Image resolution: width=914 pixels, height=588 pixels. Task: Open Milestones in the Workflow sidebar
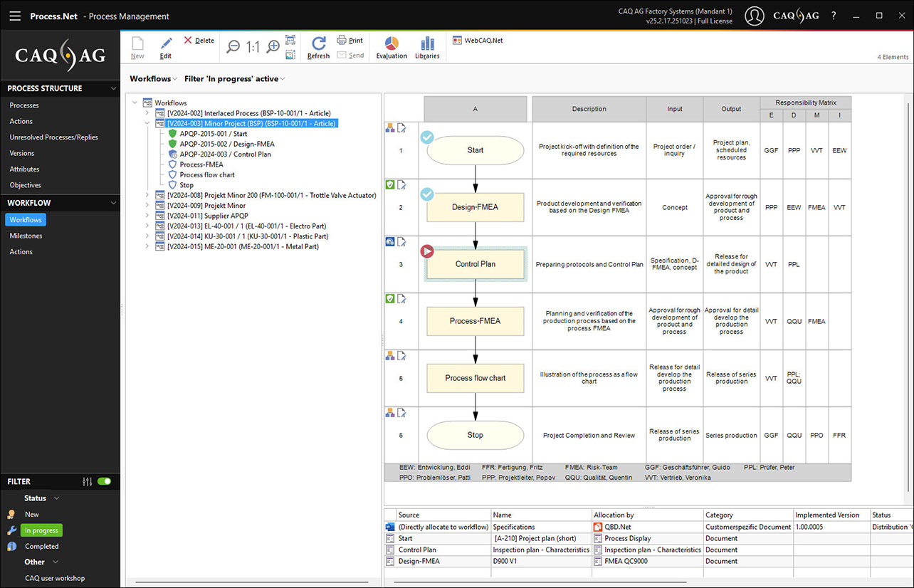click(26, 236)
